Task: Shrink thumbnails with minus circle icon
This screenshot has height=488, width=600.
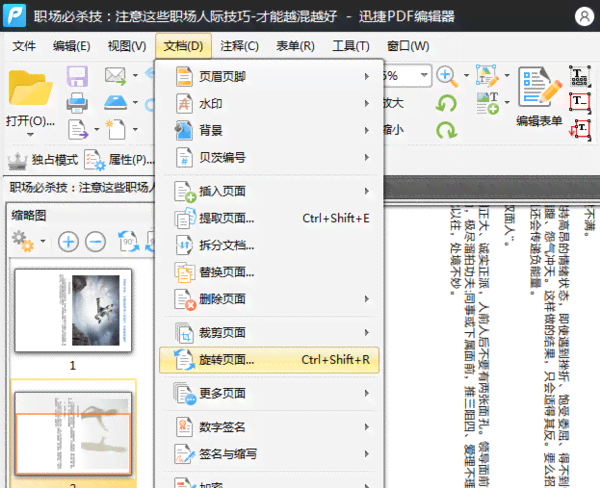Action: (x=95, y=242)
